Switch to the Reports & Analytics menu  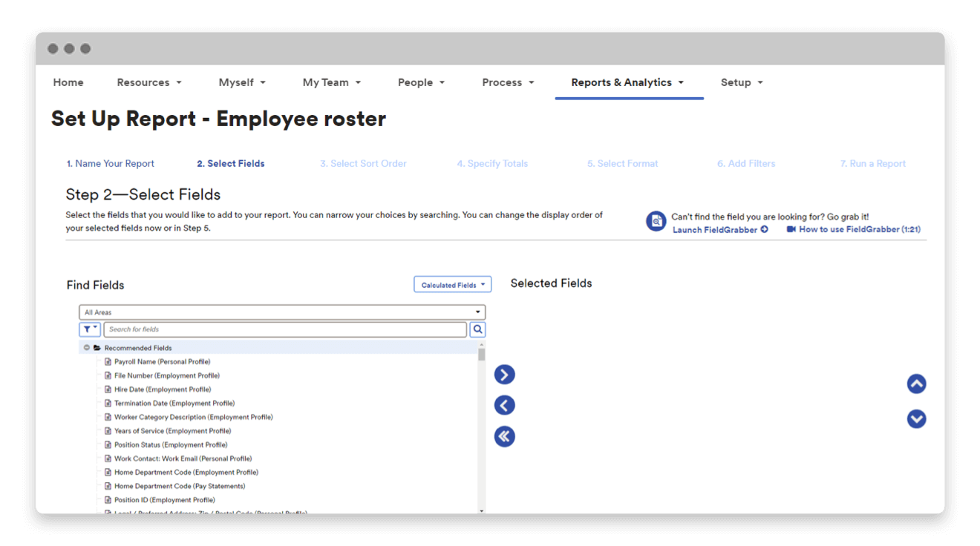point(629,82)
